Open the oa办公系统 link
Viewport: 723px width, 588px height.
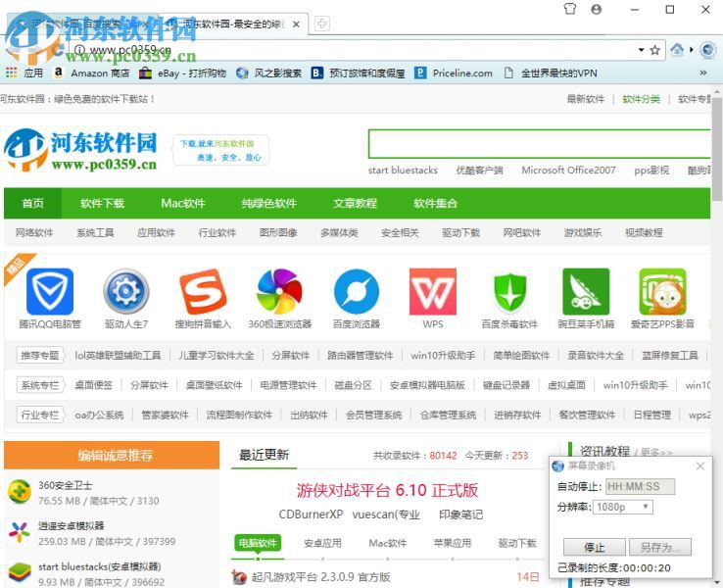99,415
